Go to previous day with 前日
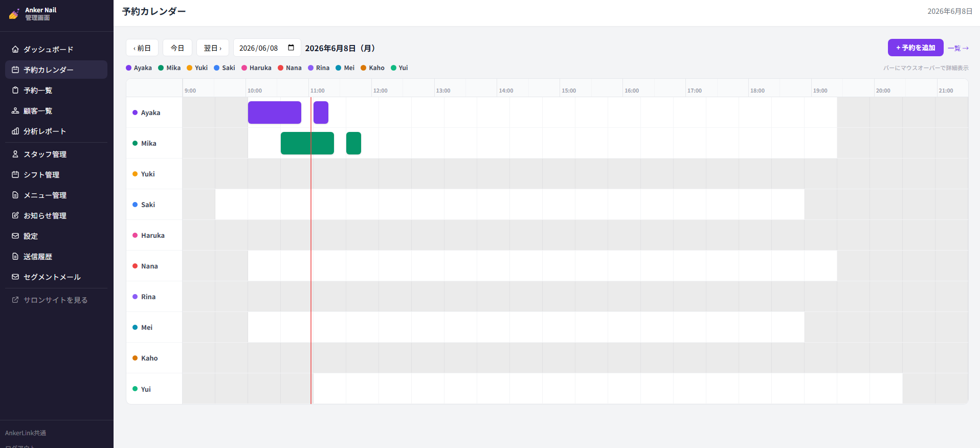Screen dimensions: 980x448 pyautogui.click(x=142, y=48)
